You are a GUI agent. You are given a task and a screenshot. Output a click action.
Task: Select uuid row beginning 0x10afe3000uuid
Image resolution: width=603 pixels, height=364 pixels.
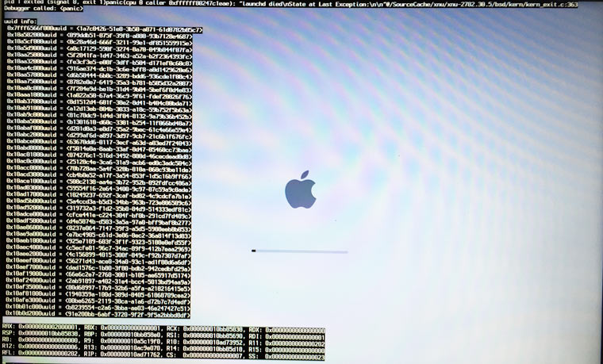pyautogui.click(x=98, y=301)
